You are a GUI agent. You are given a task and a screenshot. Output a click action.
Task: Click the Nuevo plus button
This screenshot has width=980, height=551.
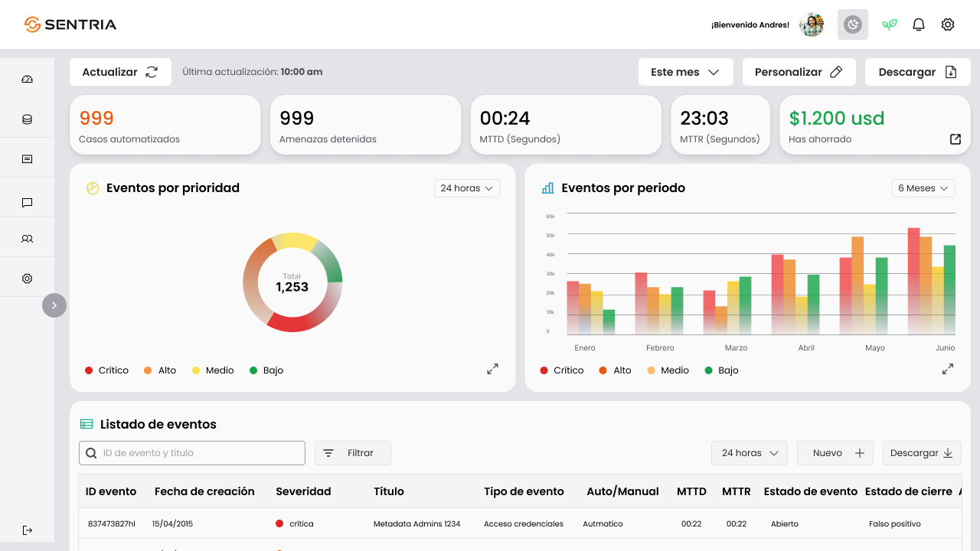(x=835, y=453)
